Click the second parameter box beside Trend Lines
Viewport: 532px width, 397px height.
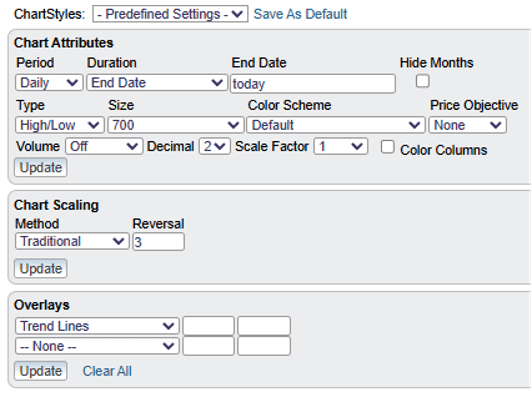264,326
